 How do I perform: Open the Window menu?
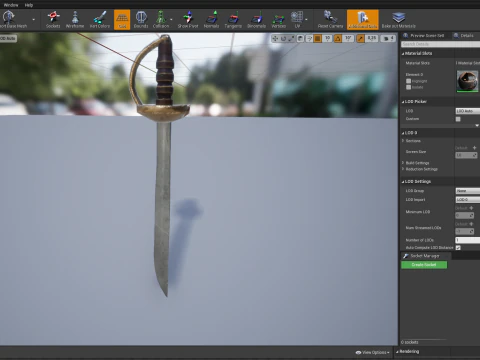tap(11, 5)
